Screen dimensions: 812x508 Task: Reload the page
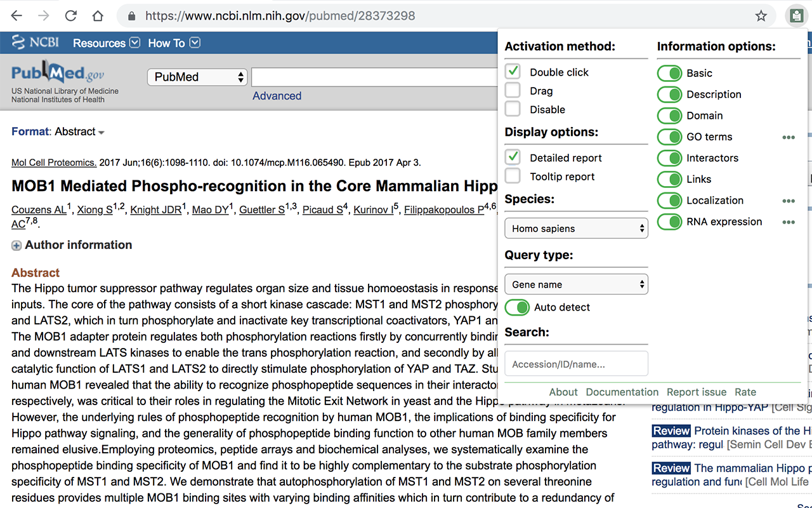[x=71, y=16]
